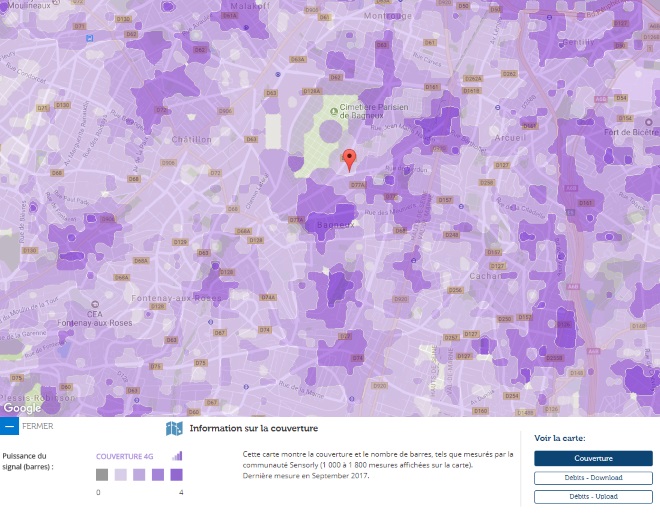Click the Bagneux town label on map
This screenshot has width=660, height=518.
336,225
